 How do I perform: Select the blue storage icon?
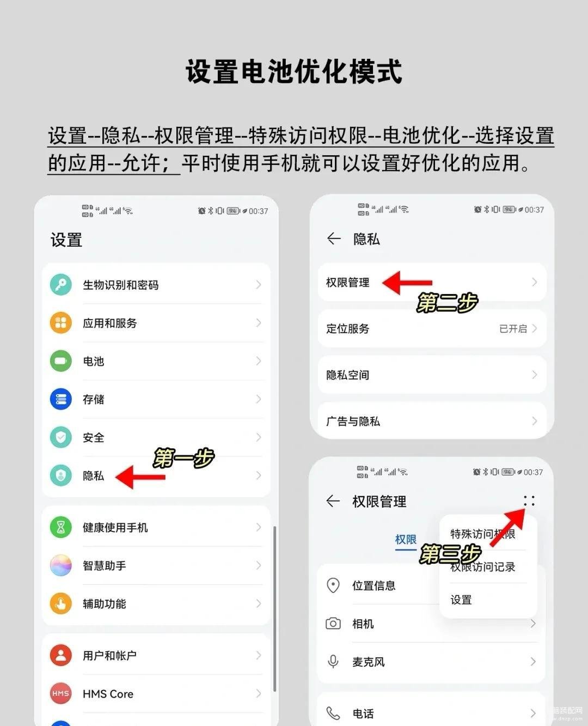point(61,399)
